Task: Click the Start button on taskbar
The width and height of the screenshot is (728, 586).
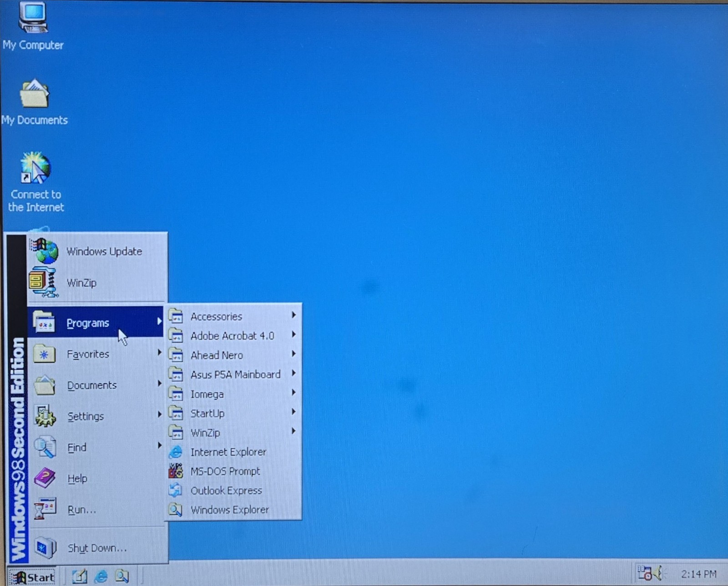Action: coord(32,577)
